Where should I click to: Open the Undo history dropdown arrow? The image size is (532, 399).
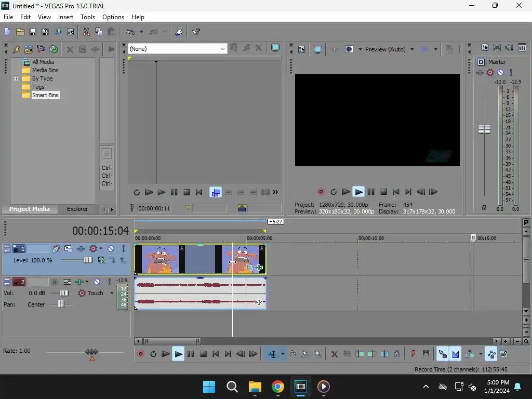141,32
